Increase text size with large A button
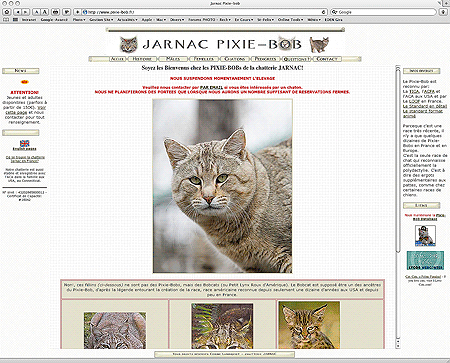Viewport: 450px width, 363px height. click(45, 12)
